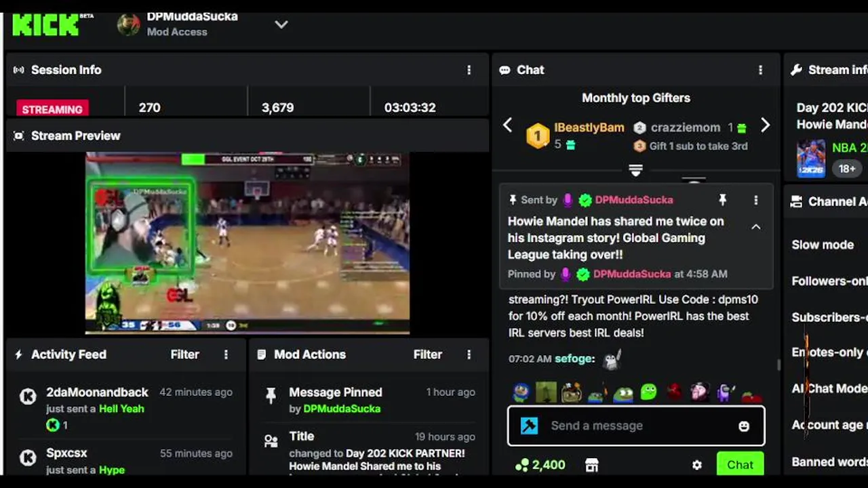The image size is (868, 488).
Task: Click the Chat speech bubble icon
Action: (x=505, y=70)
